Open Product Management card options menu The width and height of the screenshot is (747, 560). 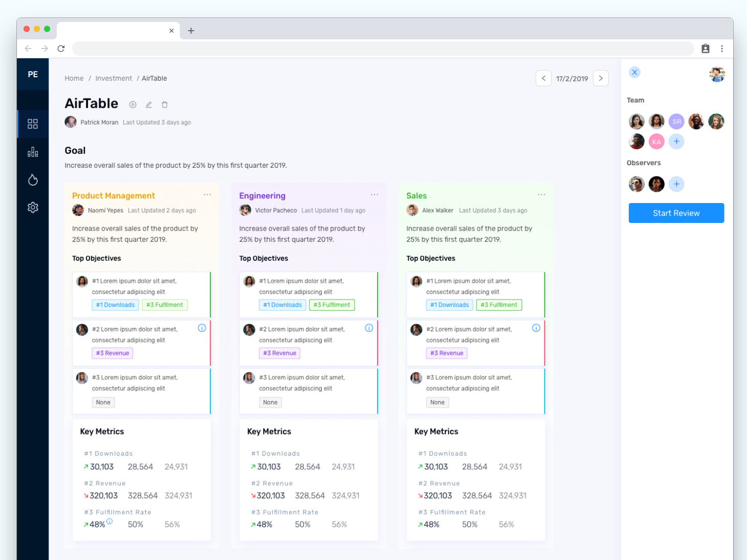[207, 195]
